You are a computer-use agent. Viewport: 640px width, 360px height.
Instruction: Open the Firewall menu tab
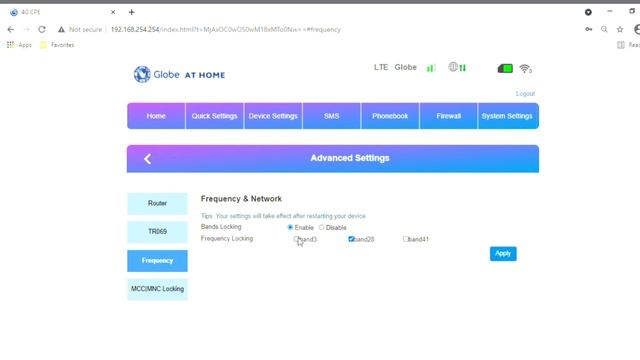tap(449, 116)
